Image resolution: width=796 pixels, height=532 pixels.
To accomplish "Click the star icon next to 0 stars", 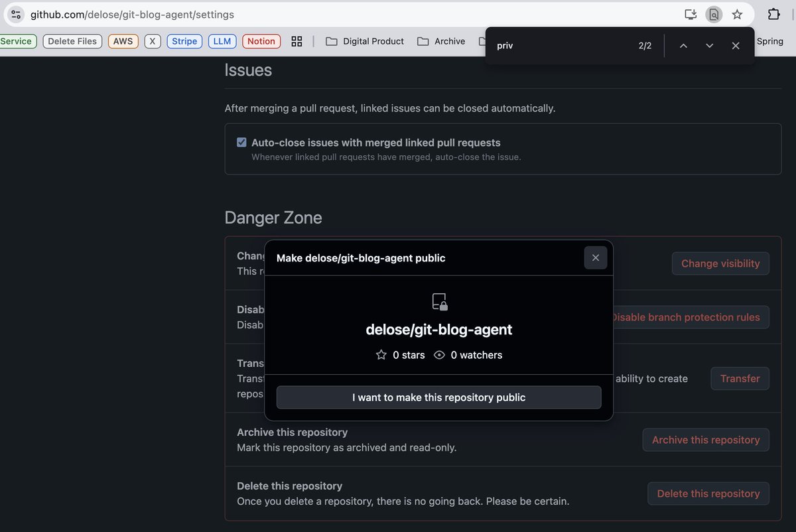I will coord(381,355).
